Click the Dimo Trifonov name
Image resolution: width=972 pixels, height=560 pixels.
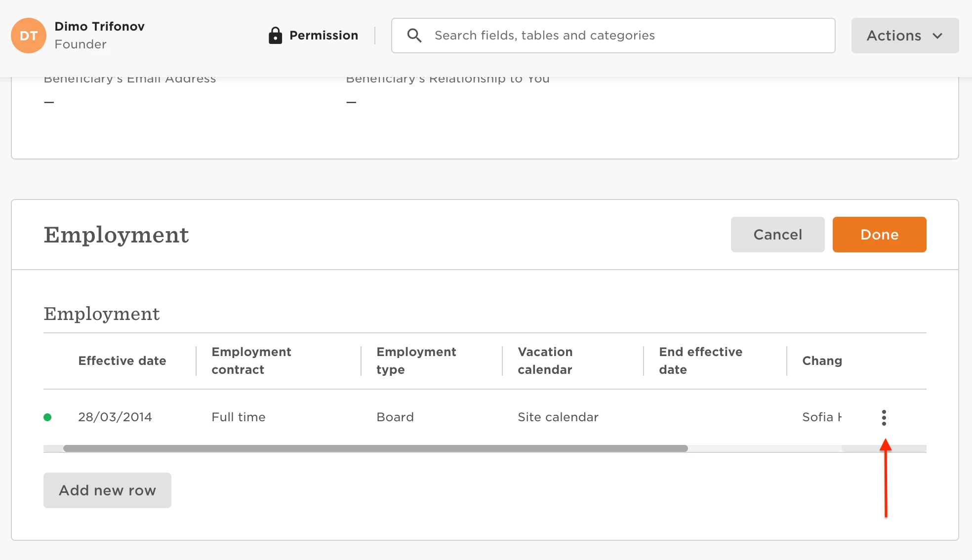click(99, 26)
